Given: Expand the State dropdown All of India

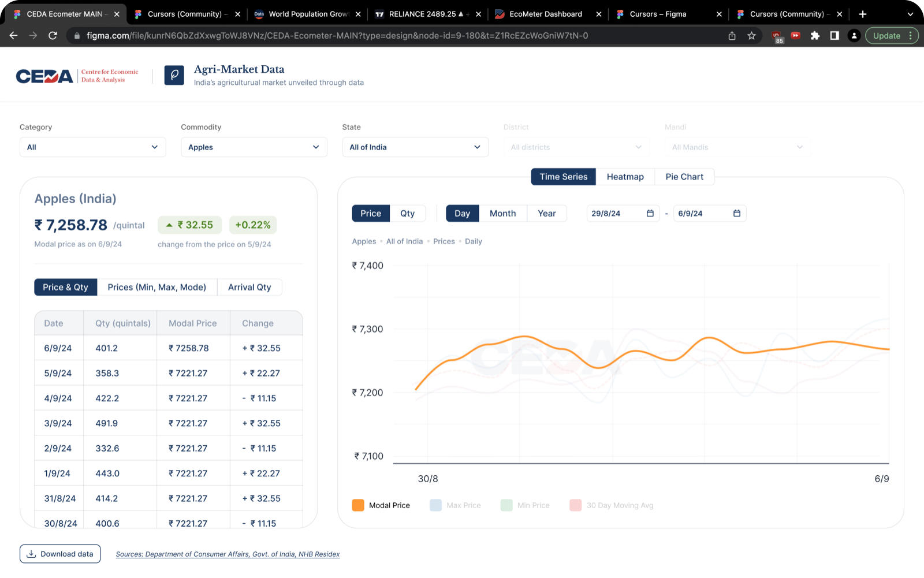Looking at the screenshot, I should 415,147.
